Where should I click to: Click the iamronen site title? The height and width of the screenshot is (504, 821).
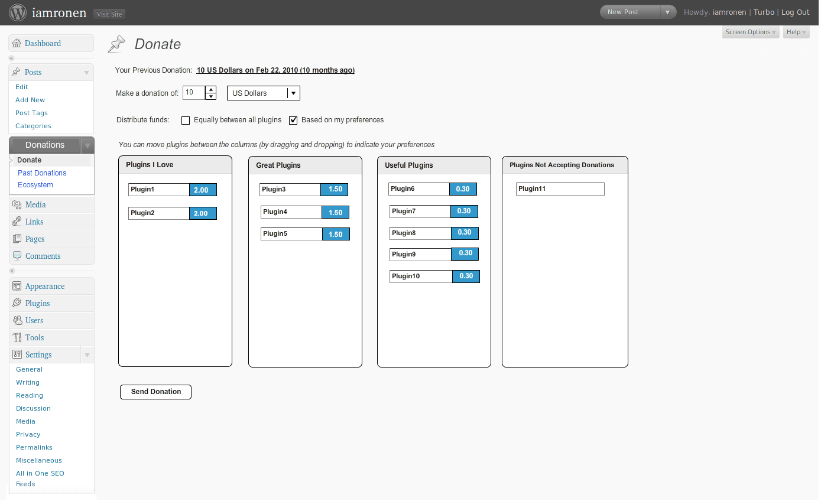(x=59, y=12)
